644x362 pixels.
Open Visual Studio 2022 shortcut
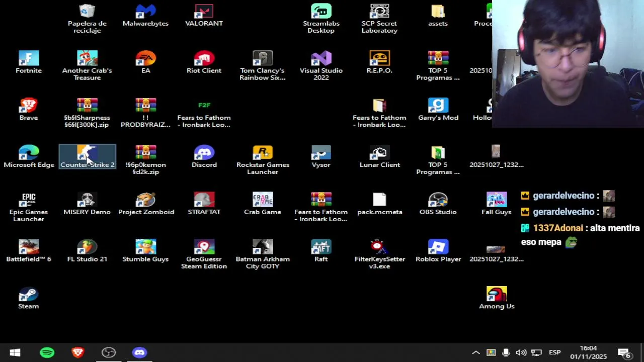(321, 66)
